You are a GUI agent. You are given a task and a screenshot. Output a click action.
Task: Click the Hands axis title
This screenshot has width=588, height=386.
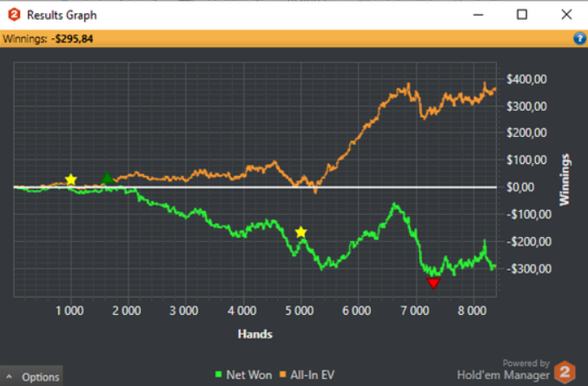click(255, 334)
